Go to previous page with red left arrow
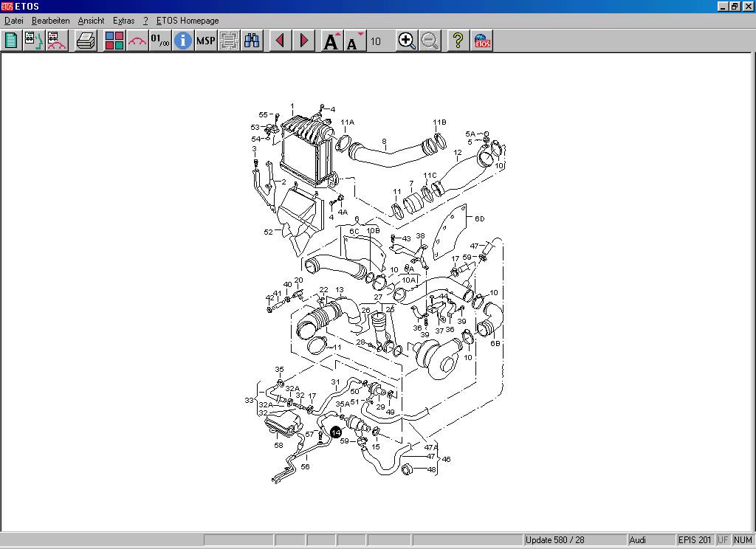 coord(280,41)
